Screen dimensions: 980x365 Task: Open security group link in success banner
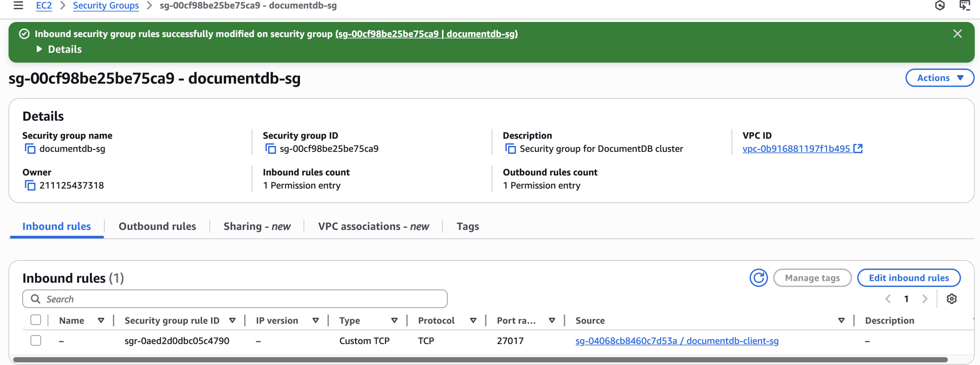(x=426, y=34)
